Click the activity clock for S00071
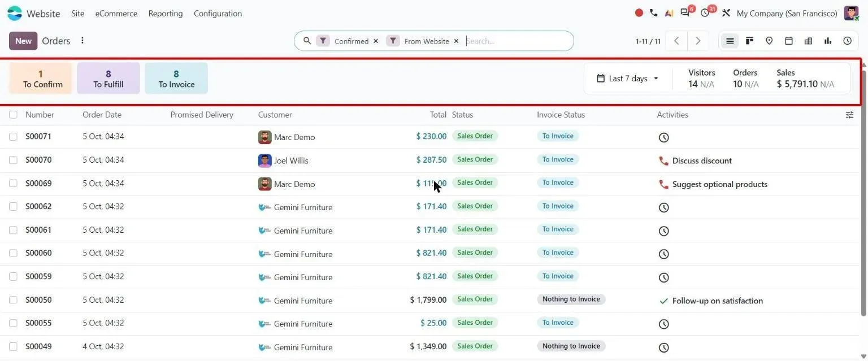The height and width of the screenshot is (361, 868). 664,137
